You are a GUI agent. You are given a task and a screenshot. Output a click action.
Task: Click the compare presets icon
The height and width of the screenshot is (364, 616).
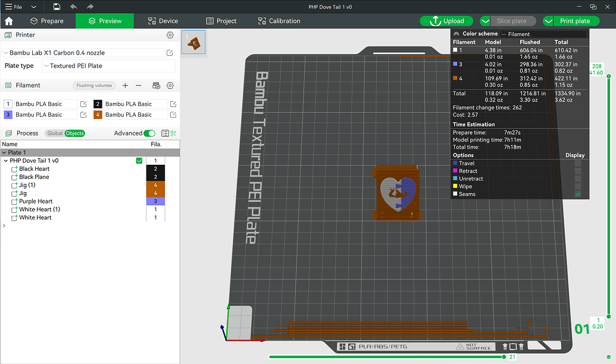tap(173, 133)
